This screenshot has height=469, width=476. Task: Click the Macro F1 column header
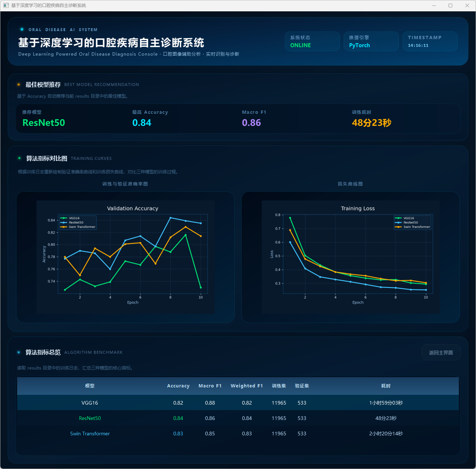(210, 386)
